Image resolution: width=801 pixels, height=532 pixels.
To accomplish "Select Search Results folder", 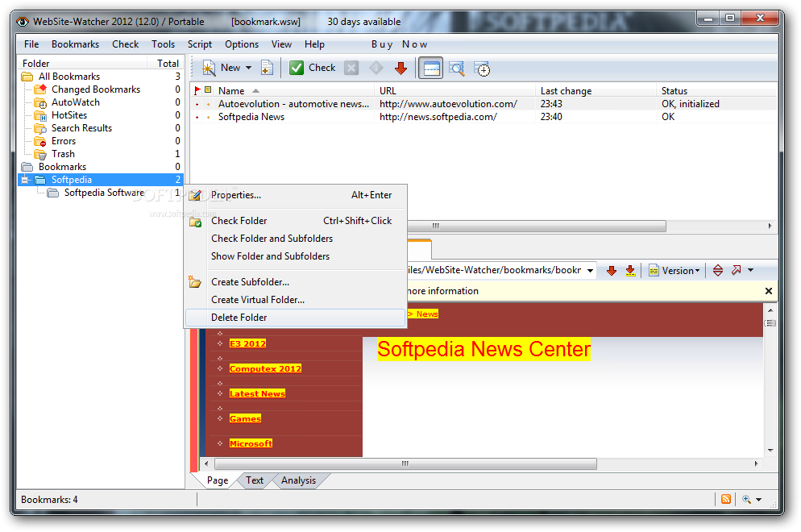I will [x=81, y=128].
